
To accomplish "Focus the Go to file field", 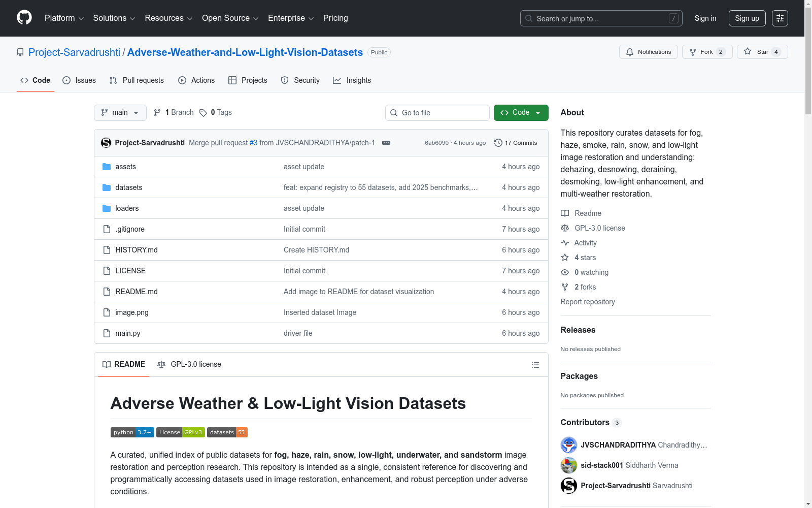I will pyautogui.click(x=437, y=113).
